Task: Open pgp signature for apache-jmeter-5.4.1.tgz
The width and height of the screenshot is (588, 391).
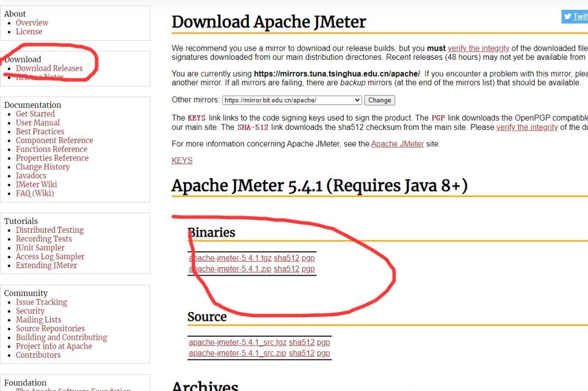Action: pos(308,258)
